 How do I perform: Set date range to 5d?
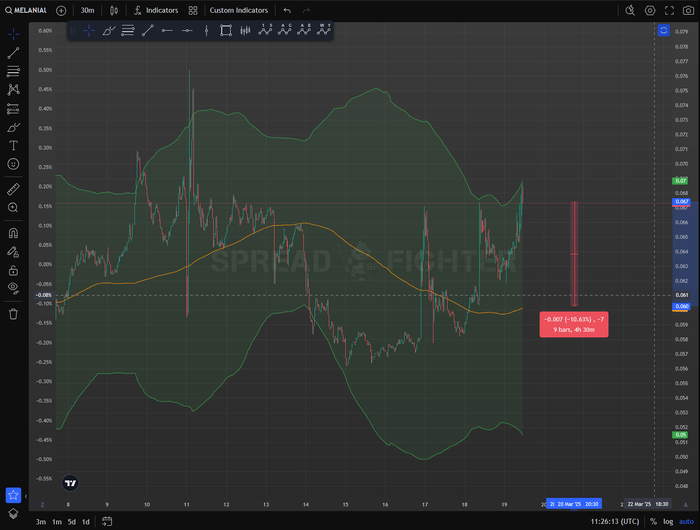(71, 522)
